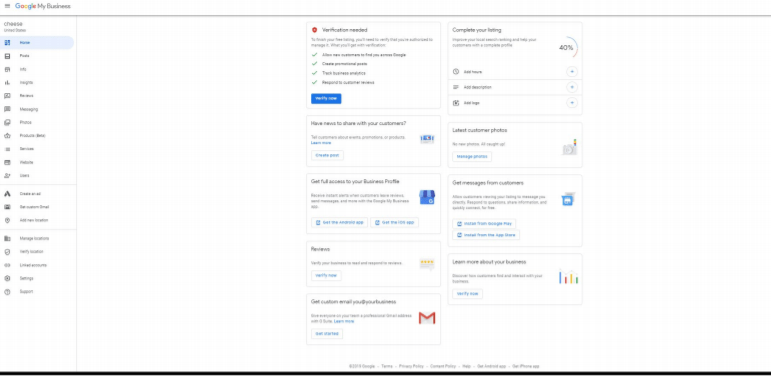Click the Users add-person icon
Image resolution: width=771 pixels, height=376 pixels.
7,175
